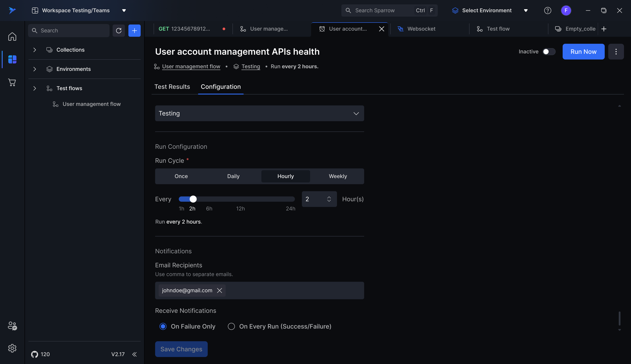
Task: Open the Home sidebar icon
Action: (12, 36)
